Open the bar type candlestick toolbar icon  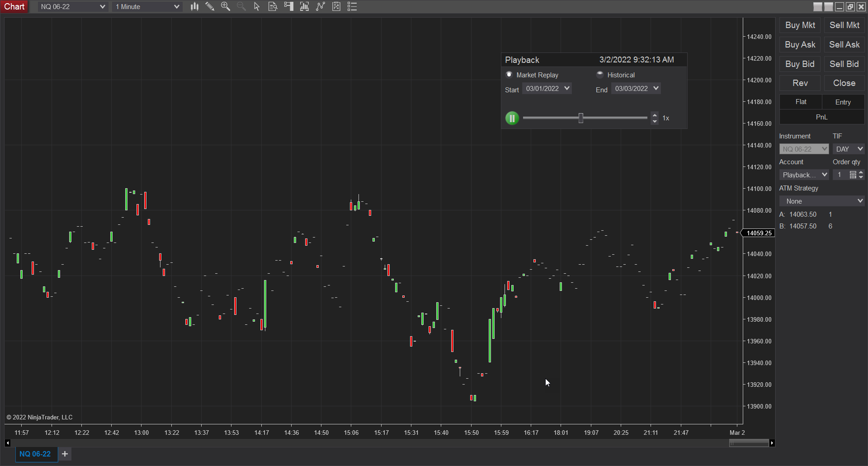194,6
